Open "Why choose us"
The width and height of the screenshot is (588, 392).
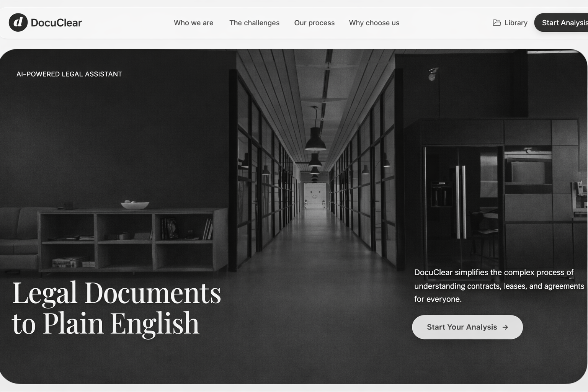(x=374, y=23)
